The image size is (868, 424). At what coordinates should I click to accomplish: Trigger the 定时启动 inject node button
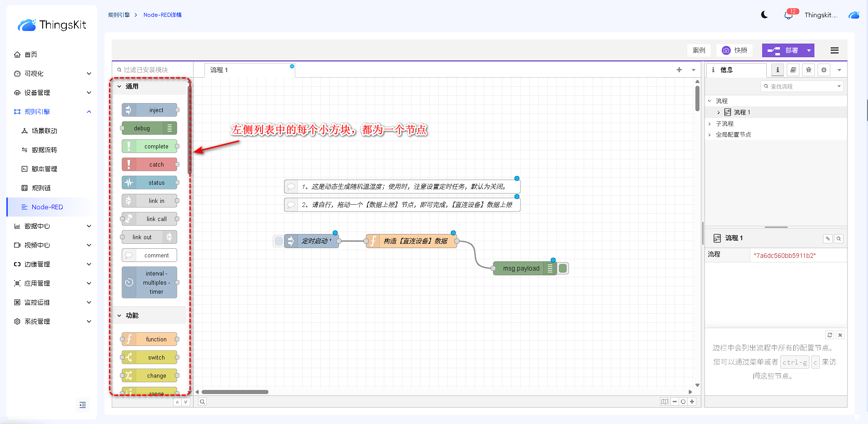coord(279,241)
